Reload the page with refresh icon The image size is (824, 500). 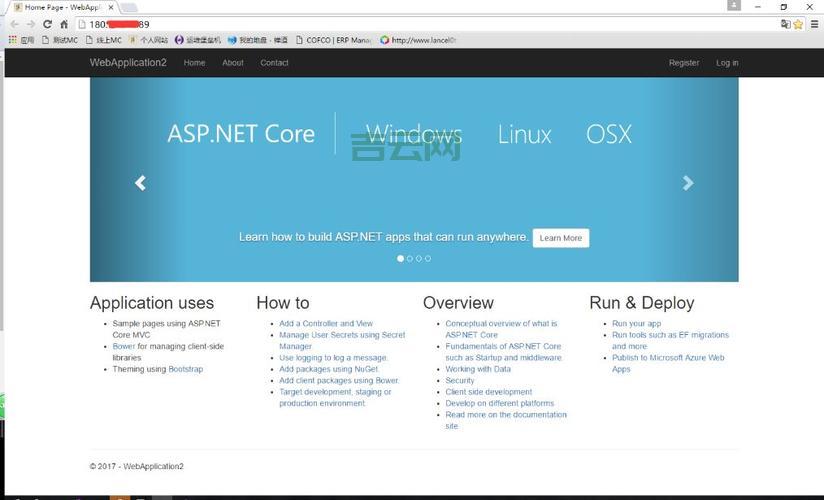coord(47,24)
